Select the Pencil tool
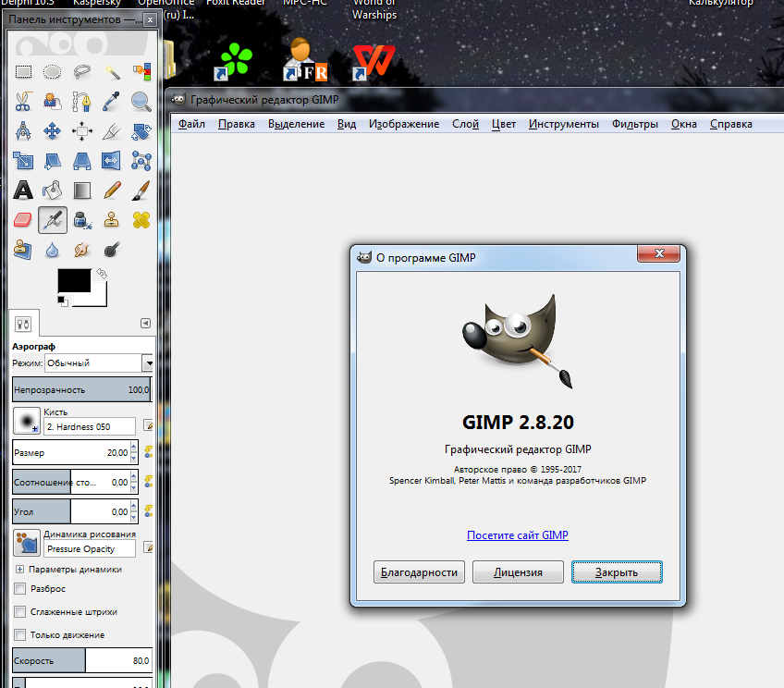The image size is (784, 688). click(x=112, y=190)
